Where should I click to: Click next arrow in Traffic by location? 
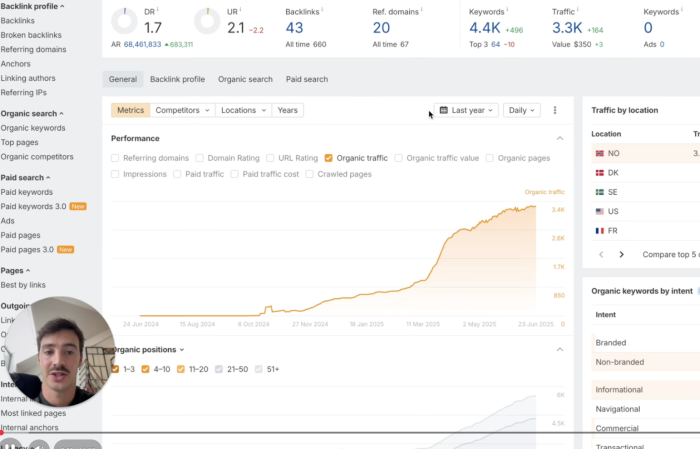[621, 254]
